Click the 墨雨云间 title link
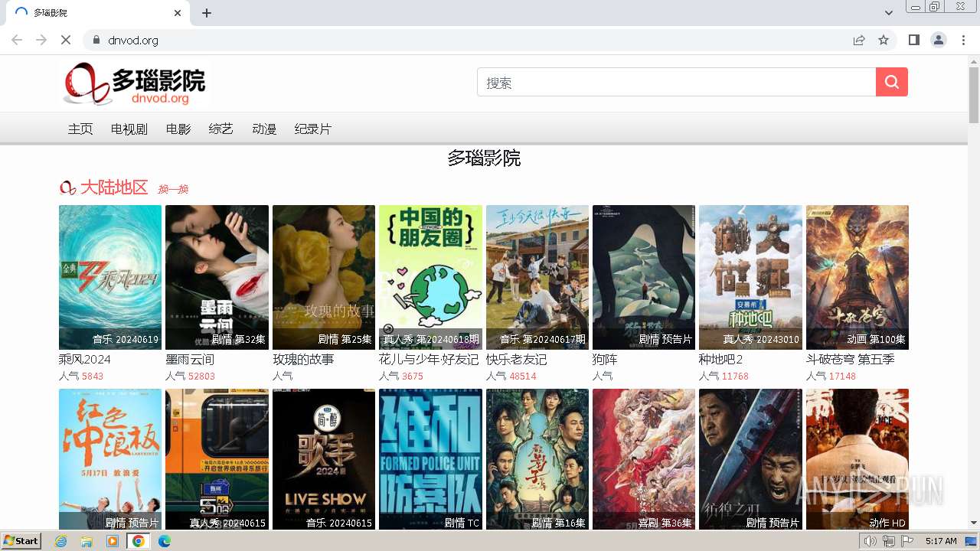This screenshot has height=551, width=980. click(x=190, y=359)
